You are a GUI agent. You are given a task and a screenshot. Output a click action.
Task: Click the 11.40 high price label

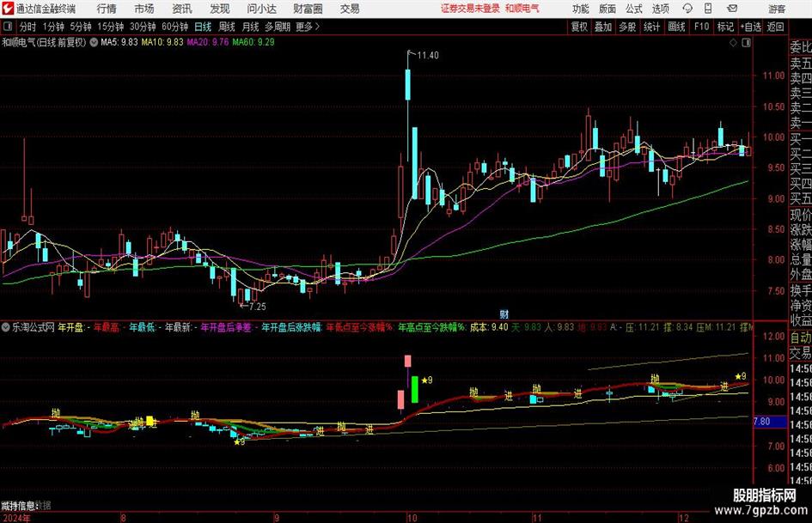[428, 56]
